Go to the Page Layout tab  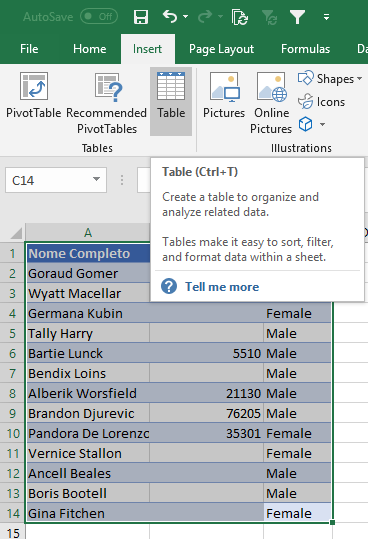222,49
